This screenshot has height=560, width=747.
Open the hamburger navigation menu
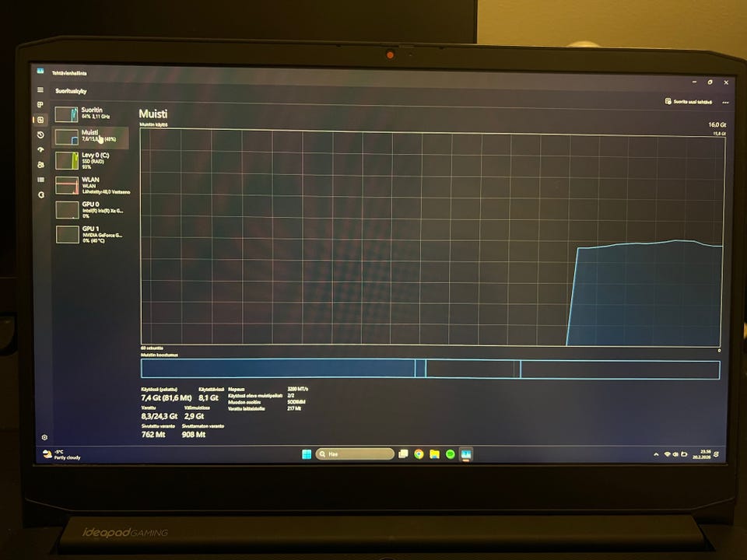tap(40, 89)
